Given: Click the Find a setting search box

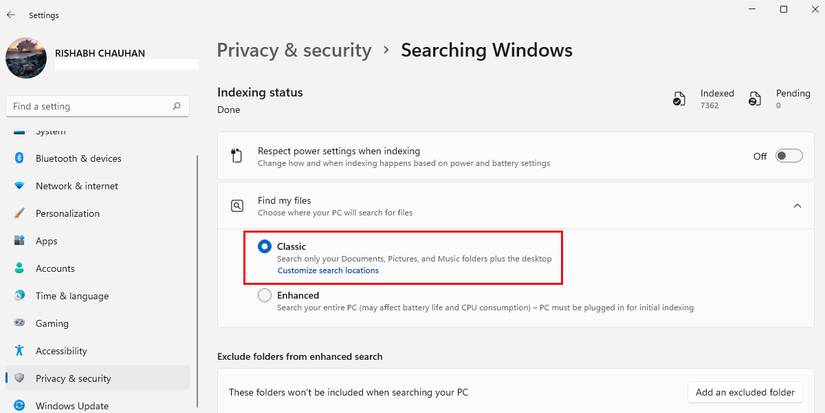Looking at the screenshot, I should [x=90, y=106].
